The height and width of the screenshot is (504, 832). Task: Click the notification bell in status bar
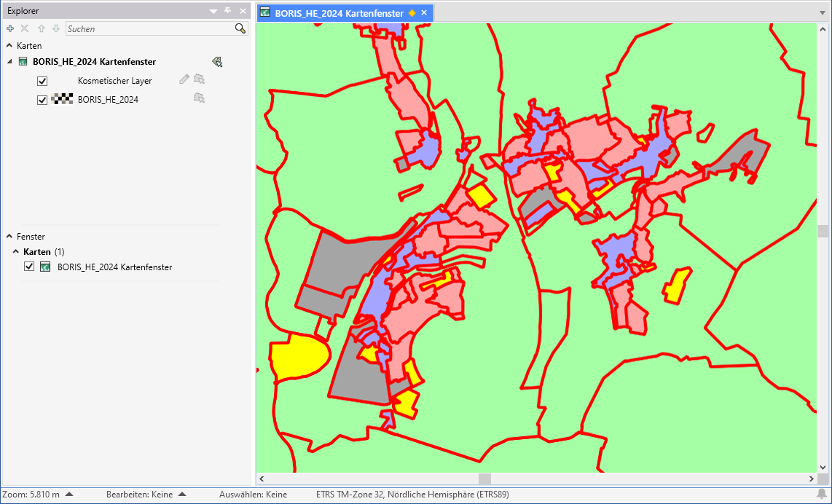[x=822, y=495]
